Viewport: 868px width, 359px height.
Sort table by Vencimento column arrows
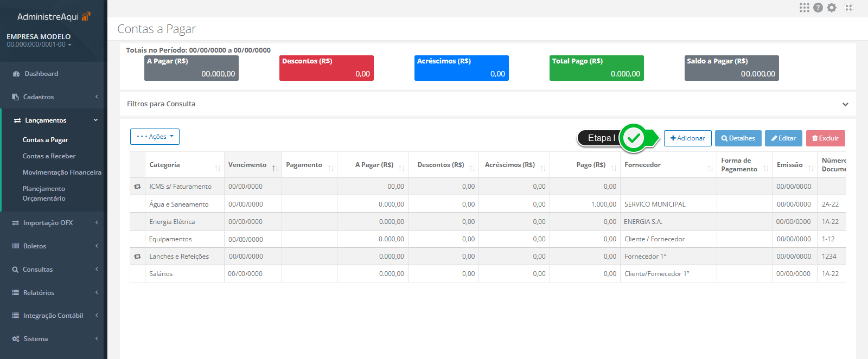pyautogui.click(x=275, y=168)
